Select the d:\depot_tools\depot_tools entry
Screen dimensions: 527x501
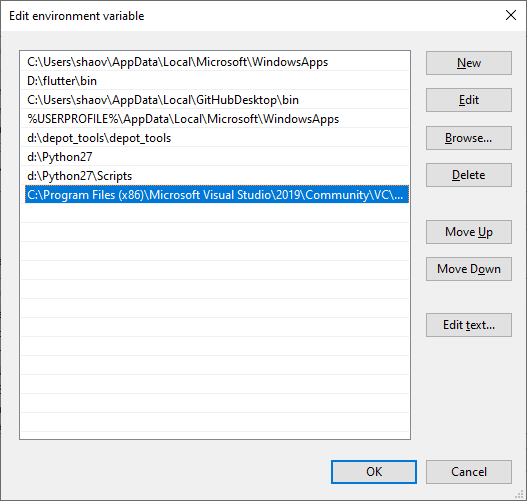pos(217,138)
